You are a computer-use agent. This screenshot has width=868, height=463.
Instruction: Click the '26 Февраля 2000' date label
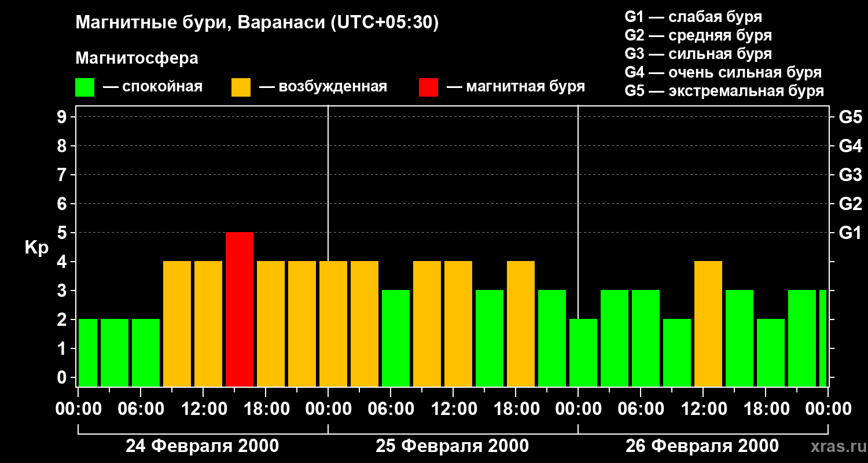pyautogui.click(x=703, y=446)
